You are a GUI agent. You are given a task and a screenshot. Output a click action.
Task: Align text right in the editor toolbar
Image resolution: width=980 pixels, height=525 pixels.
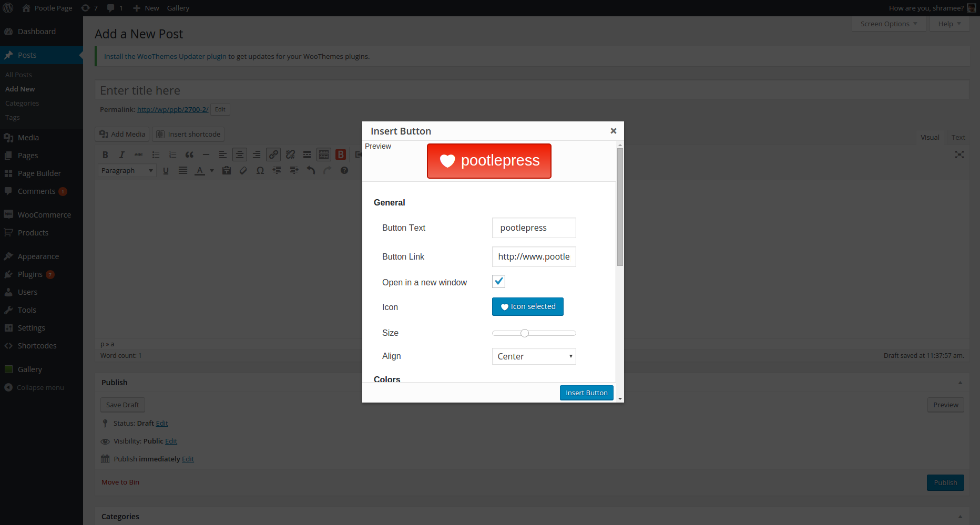tap(257, 155)
